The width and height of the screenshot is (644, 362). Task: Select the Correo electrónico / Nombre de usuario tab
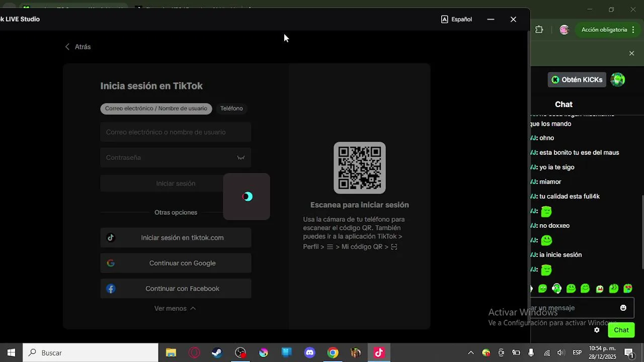(156, 109)
